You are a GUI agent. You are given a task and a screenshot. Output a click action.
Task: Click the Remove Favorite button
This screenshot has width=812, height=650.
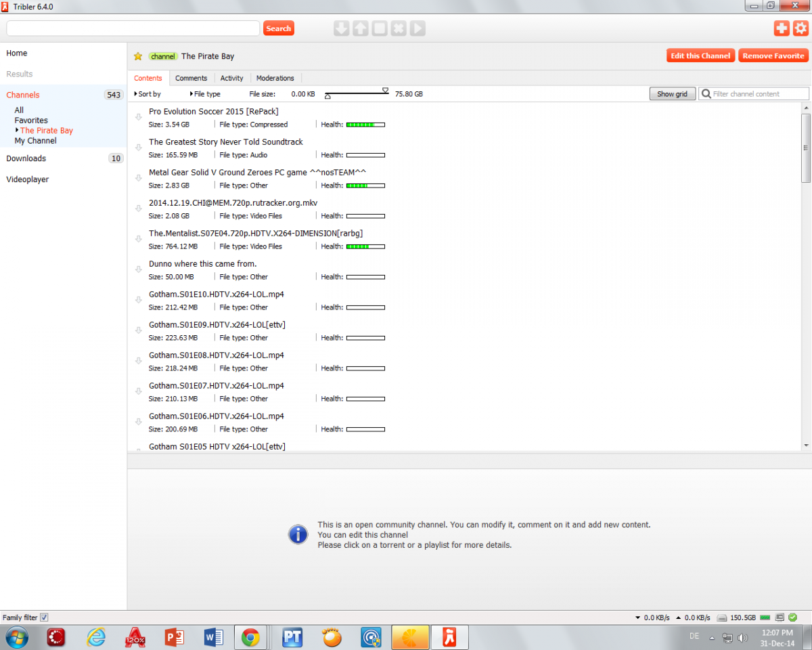(773, 56)
